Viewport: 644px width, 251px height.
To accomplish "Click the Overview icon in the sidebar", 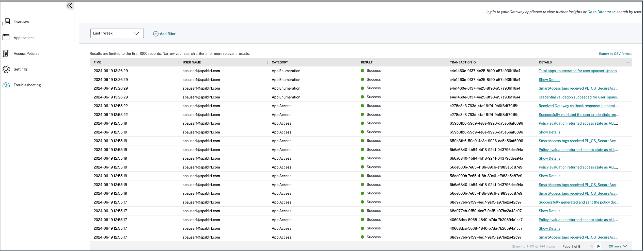I will click(6, 22).
